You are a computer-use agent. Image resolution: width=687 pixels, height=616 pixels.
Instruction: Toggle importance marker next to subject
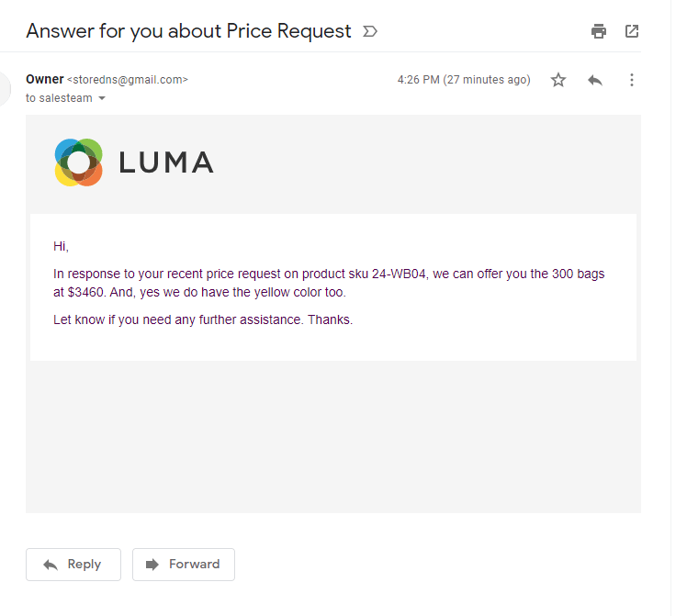click(x=370, y=31)
